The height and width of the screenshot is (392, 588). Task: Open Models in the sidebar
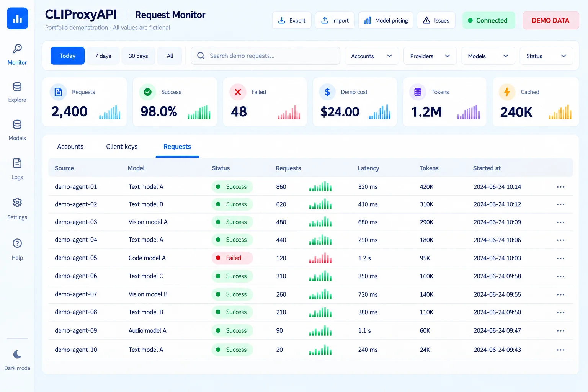tap(17, 130)
